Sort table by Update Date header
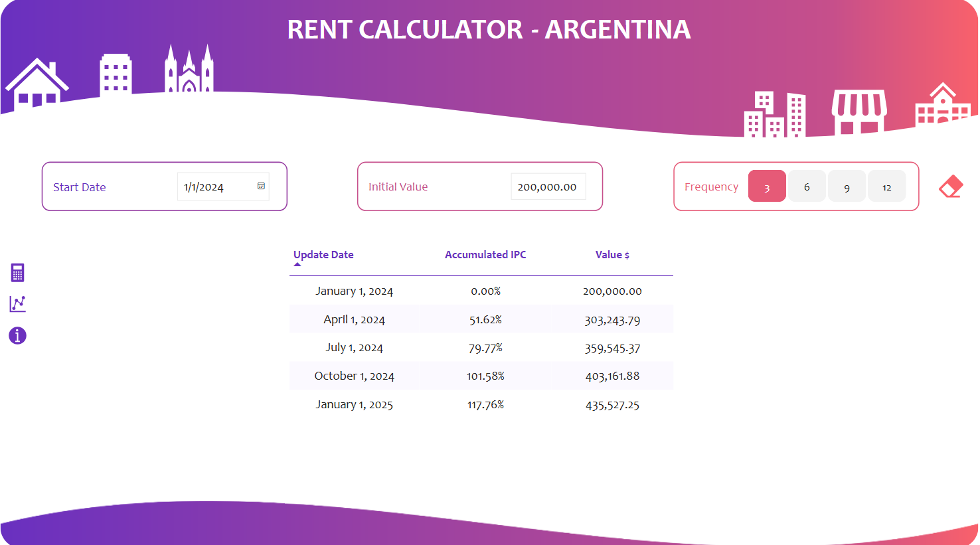This screenshot has width=980, height=545. (x=323, y=255)
